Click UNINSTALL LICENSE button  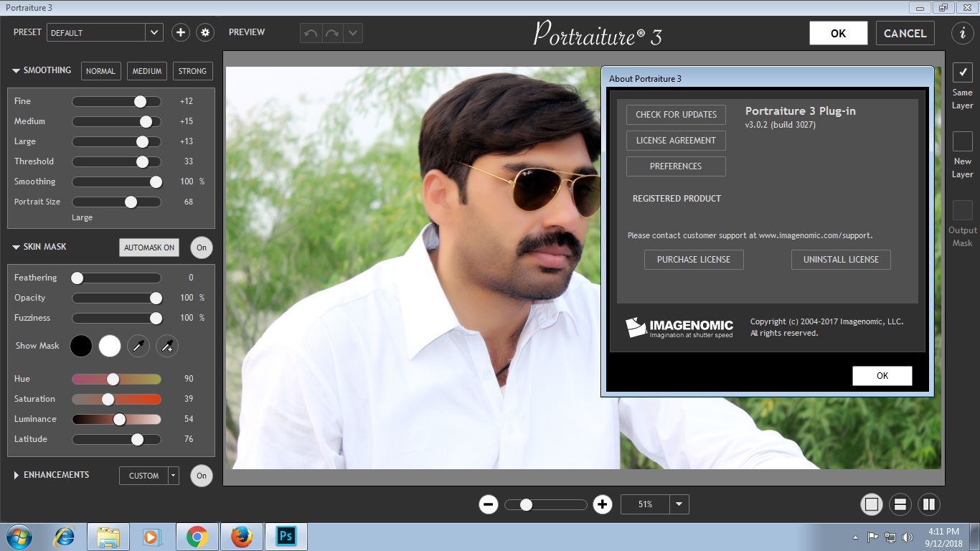click(x=841, y=260)
